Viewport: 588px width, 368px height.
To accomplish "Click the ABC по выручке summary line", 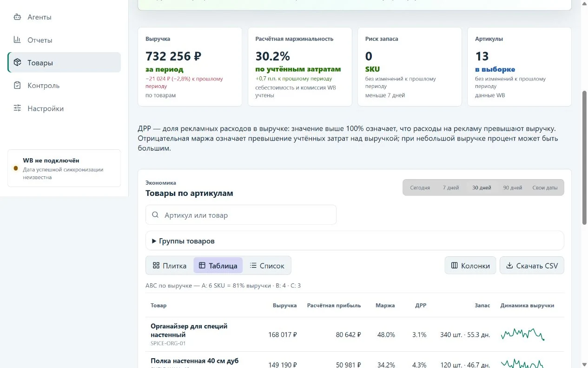I will coord(223,285).
